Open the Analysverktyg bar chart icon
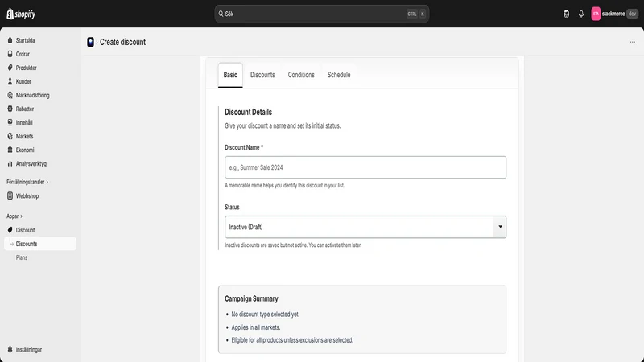The width and height of the screenshot is (644, 362). tap(10, 163)
